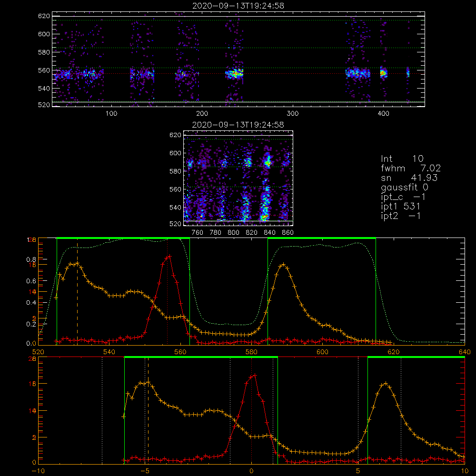
Task: Select the 'ipt2 -1' text line
Action: pos(401,216)
